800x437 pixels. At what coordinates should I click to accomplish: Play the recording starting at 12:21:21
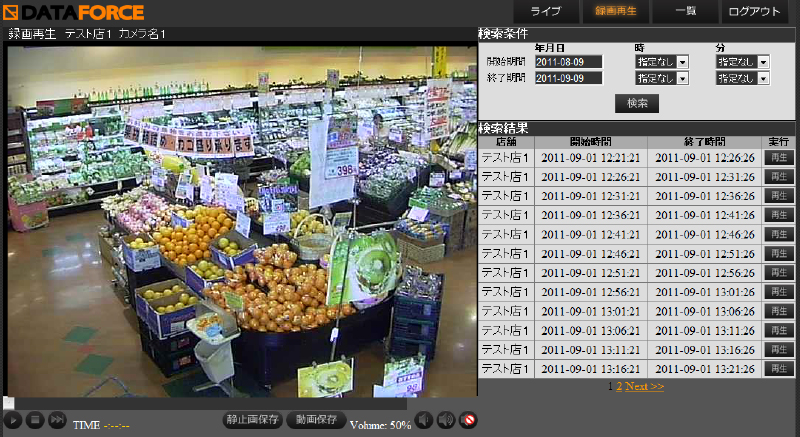point(778,157)
